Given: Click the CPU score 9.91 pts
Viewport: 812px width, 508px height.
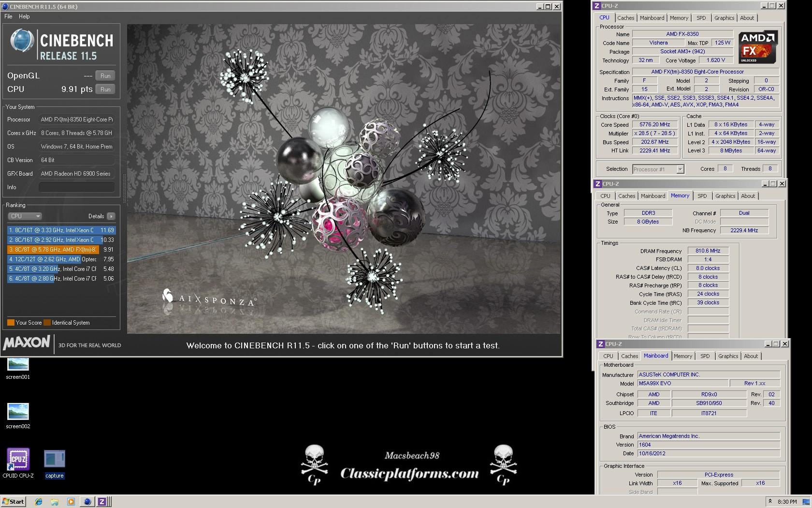Looking at the screenshot, I should click(x=77, y=90).
